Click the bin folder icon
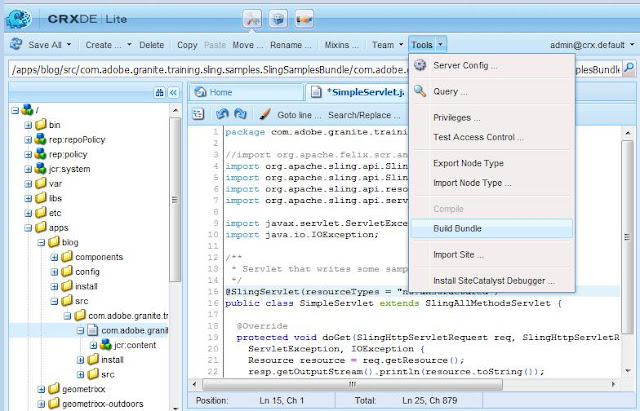 [x=40, y=124]
